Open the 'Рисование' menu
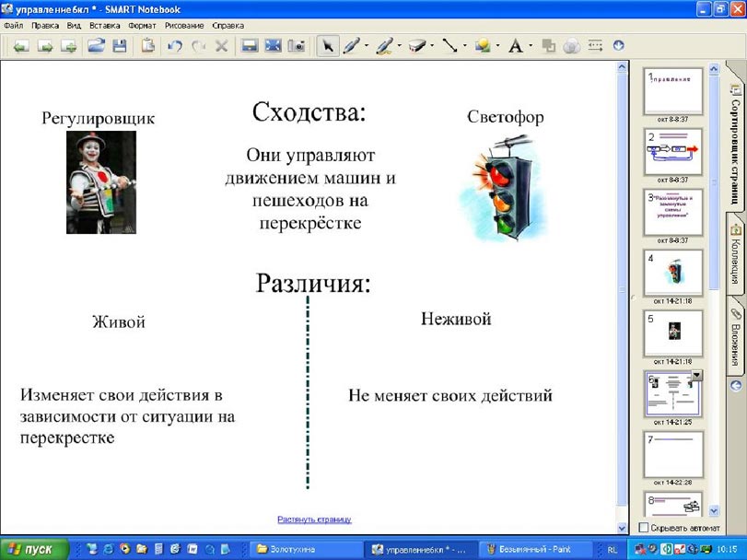 click(x=184, y=26)
